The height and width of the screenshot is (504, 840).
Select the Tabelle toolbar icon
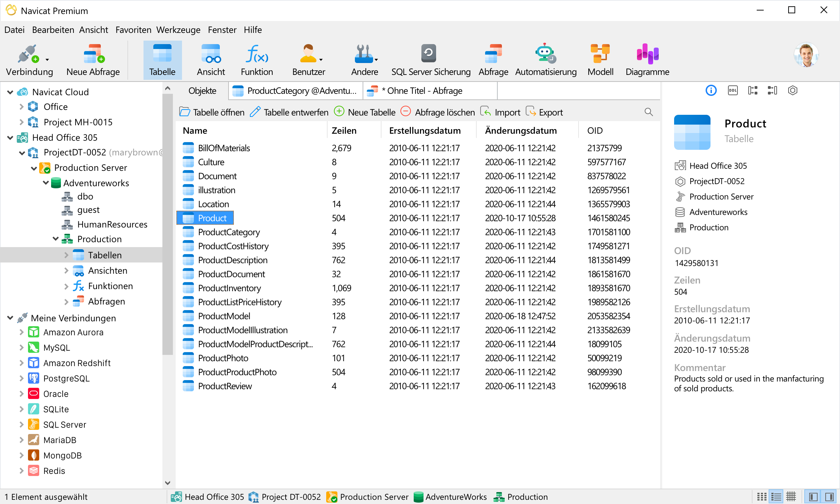pyautogui.click(x=162, y=60)
